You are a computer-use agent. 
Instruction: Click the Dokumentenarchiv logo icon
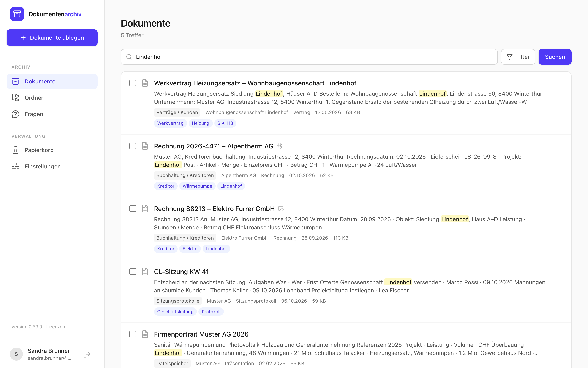click(17, 14)
